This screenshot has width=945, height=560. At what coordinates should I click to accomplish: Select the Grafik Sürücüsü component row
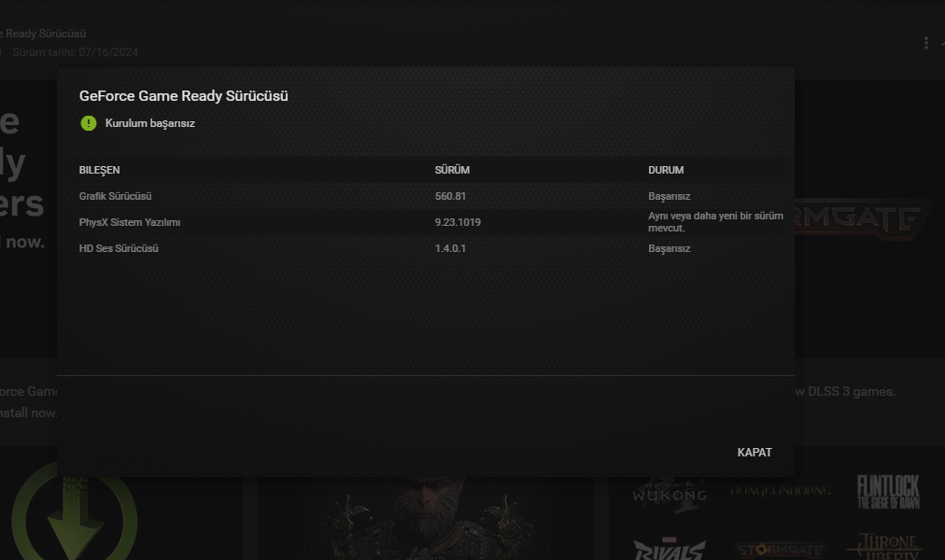tap(426, 196)
